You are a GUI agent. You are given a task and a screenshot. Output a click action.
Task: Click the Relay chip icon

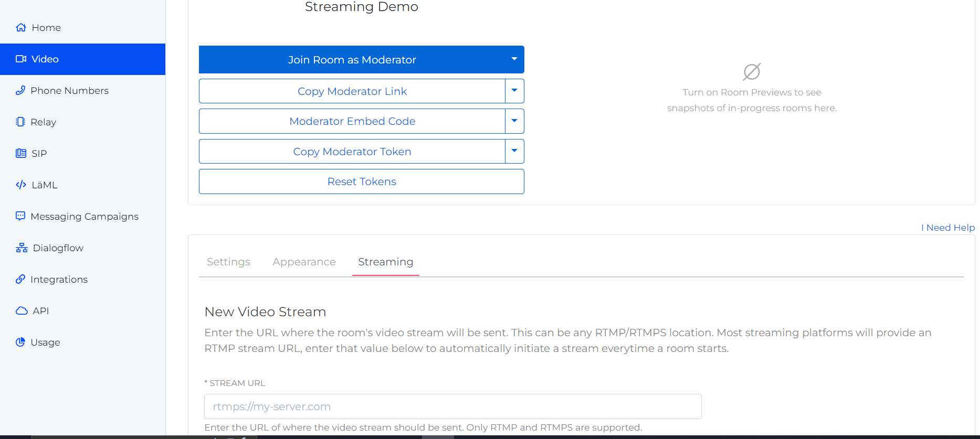tap(20, 122)
